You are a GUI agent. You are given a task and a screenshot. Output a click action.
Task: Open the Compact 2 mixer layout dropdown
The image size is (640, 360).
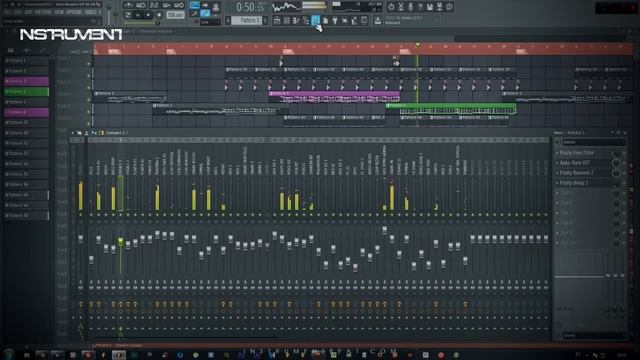tap(116, 133)
